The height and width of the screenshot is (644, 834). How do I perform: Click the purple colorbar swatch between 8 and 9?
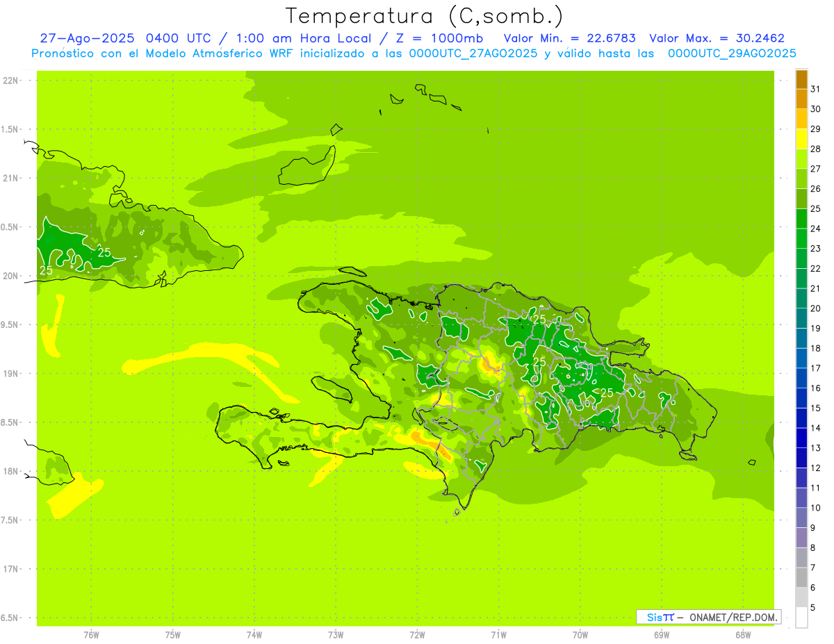click(x=801, y=538)
